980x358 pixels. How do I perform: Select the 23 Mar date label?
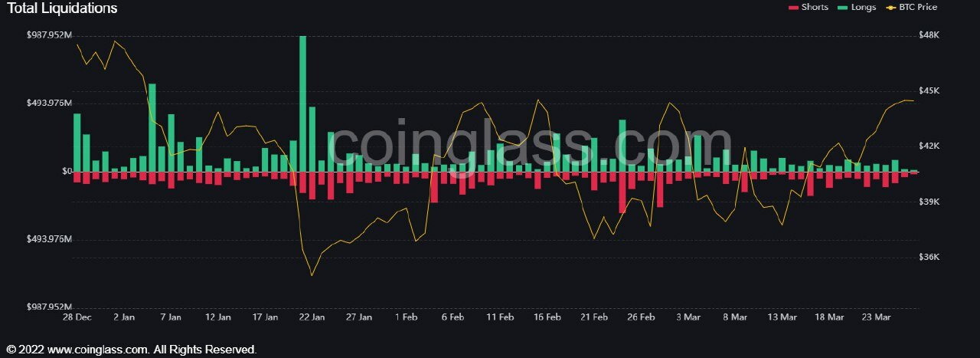click(x=877, y=317)
